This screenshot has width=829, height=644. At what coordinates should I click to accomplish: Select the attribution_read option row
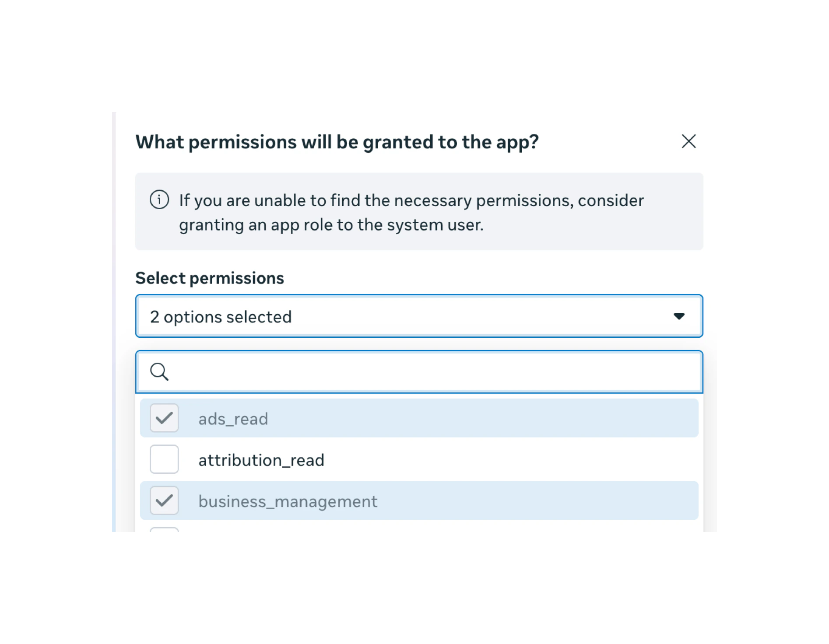click(x=394, y=459)
